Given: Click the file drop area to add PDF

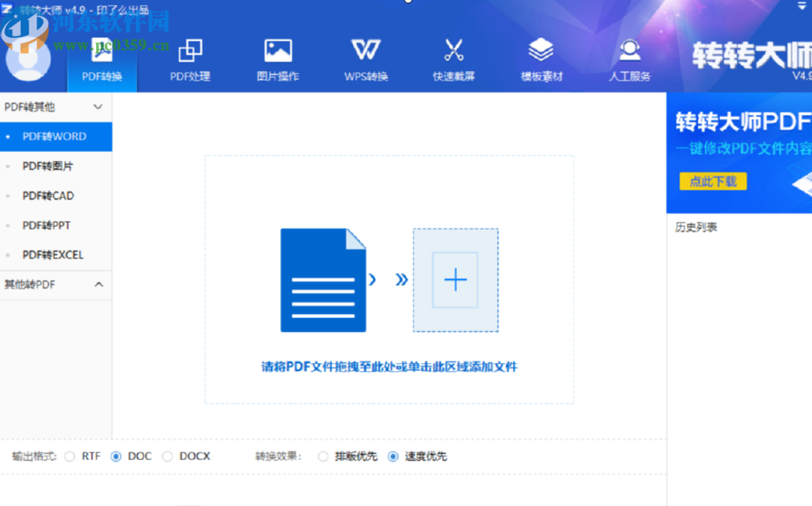Looking at the screenshot, I should click(x=388, y=279).
